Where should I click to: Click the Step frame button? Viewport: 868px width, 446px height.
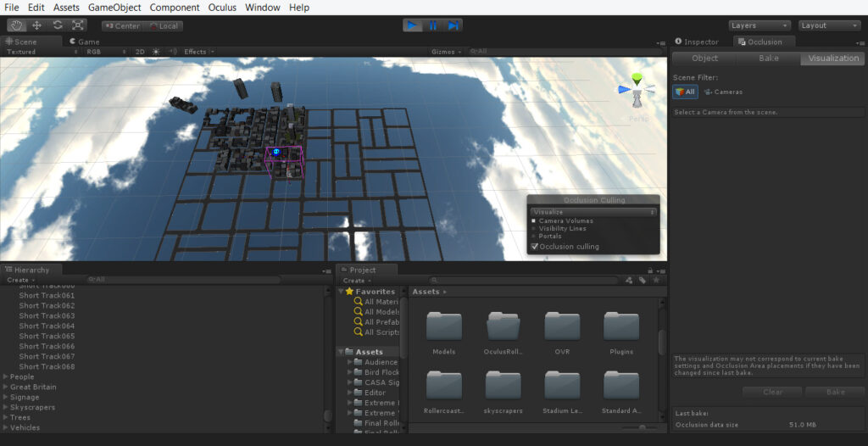click(x=453, y=25)
